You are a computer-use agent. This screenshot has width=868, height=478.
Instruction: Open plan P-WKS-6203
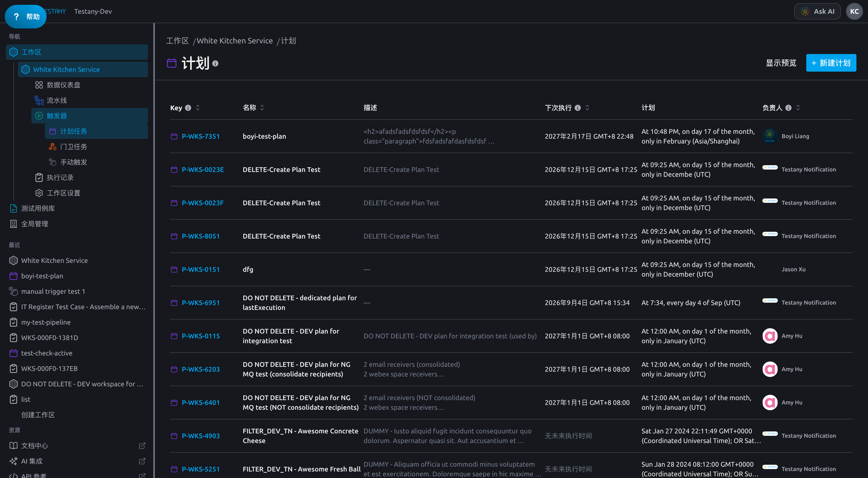pos(201,370)
